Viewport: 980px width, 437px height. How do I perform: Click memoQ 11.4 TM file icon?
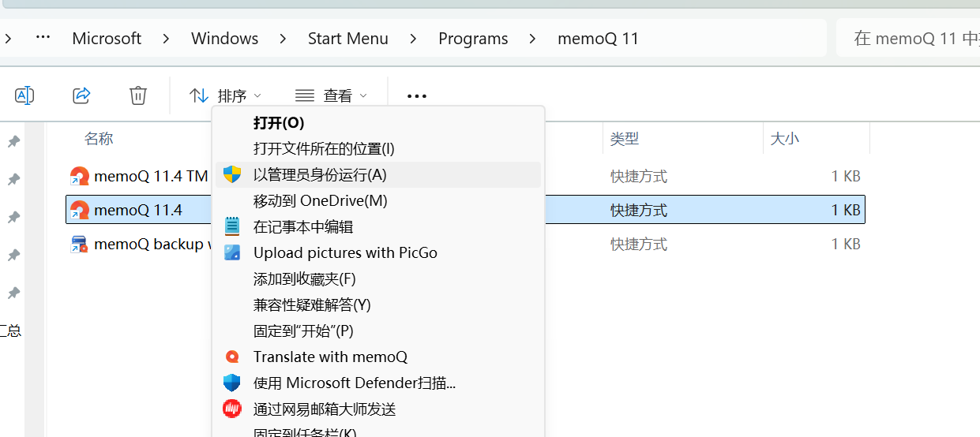[79, 176]
